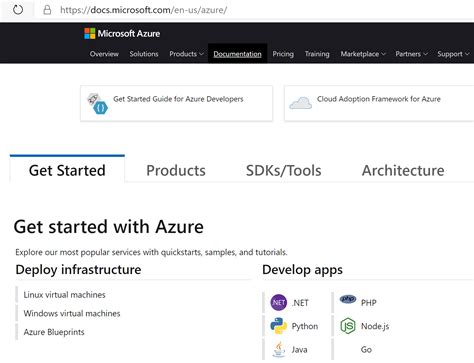
Task: Open Solutions in the Azure nav bar
Action: point(144,54)
